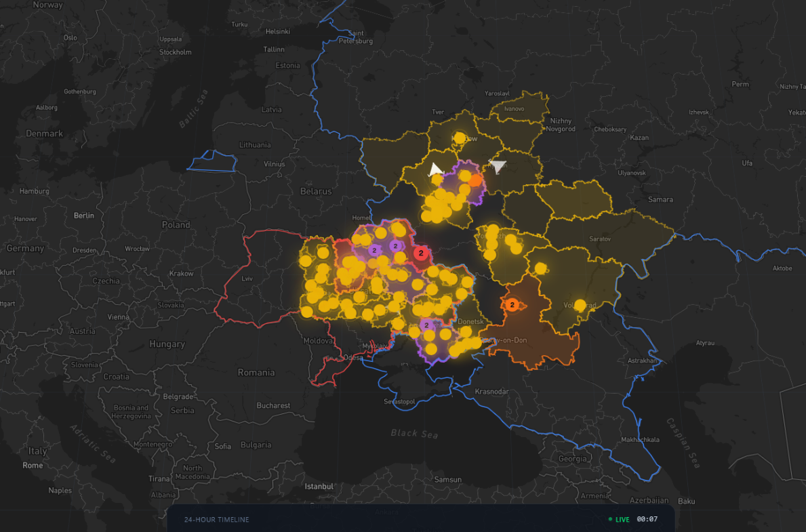Click the Odesa city label
The image size is (806, 532).
point(353,357)
